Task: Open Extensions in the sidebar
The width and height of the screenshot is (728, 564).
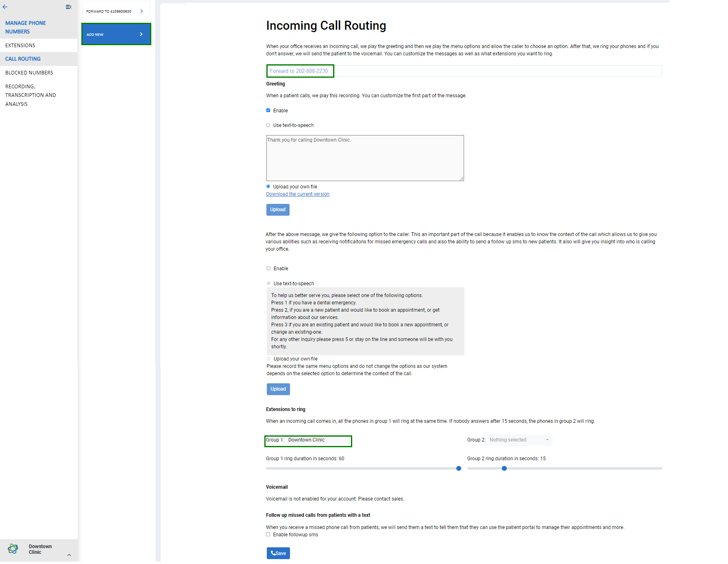Action: point(20,45)
